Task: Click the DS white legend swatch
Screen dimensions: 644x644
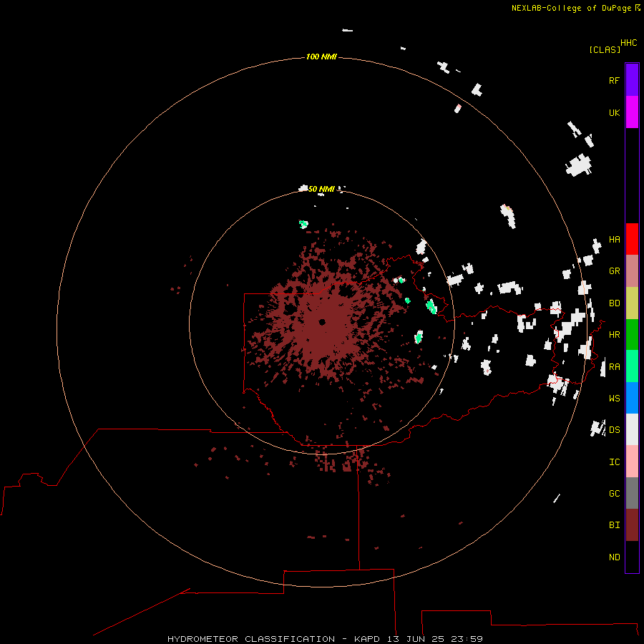Action: pos(632,429)
